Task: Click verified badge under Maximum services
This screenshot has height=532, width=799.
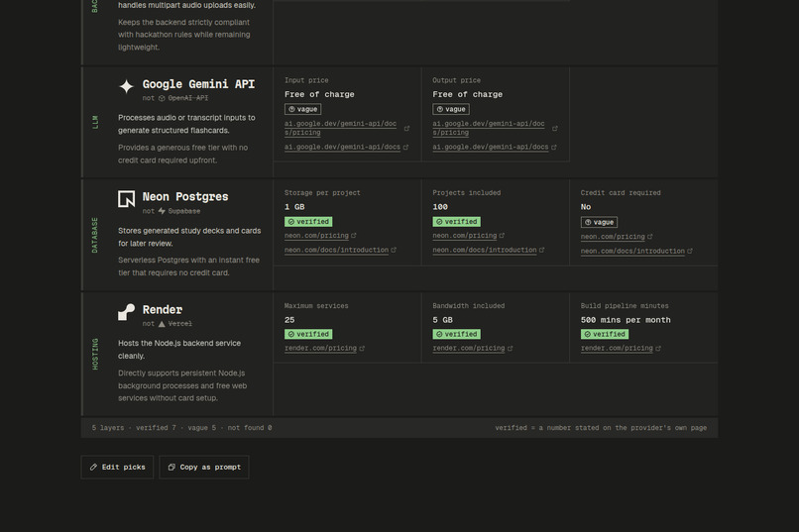Action: [x=308, y=334]
